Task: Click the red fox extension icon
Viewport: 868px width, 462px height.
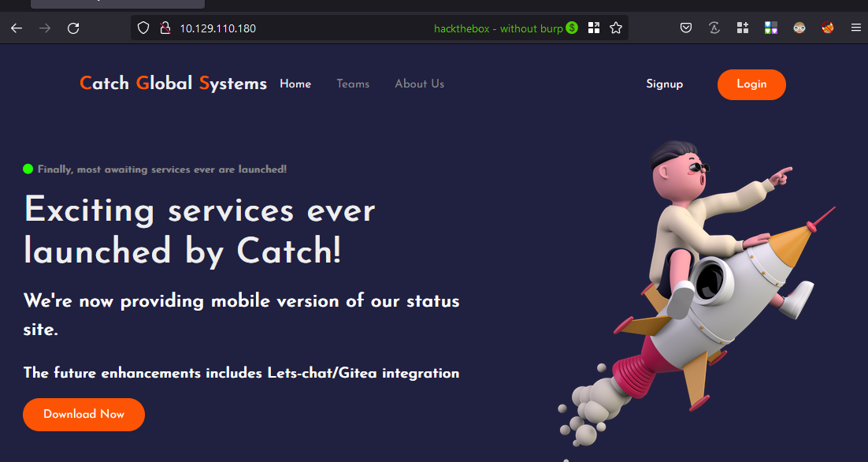Action: click(828, 28)
